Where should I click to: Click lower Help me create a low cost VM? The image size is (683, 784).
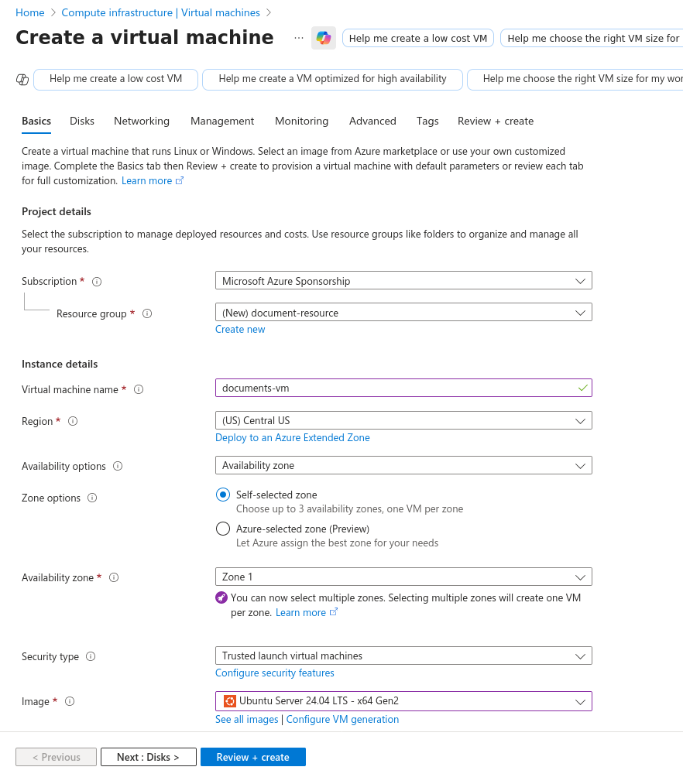pyautogui.click(x=115, y=79)
